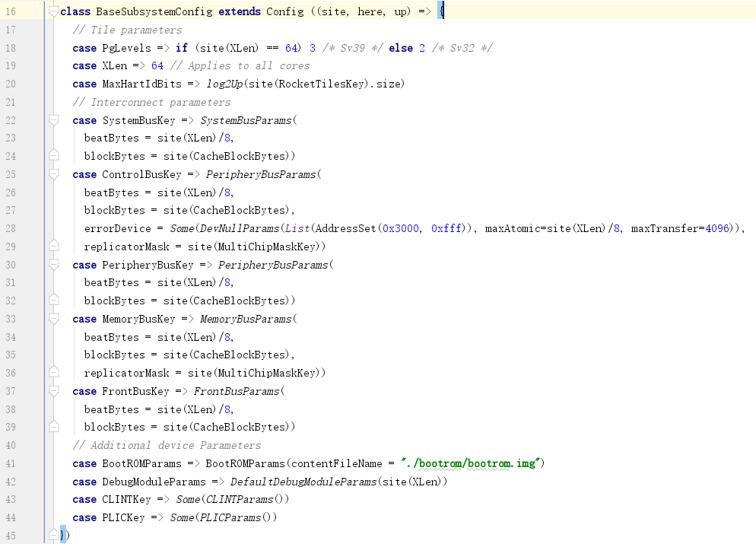Click the errorDevice parameter name
756x544 pixels.
(118, 228)
